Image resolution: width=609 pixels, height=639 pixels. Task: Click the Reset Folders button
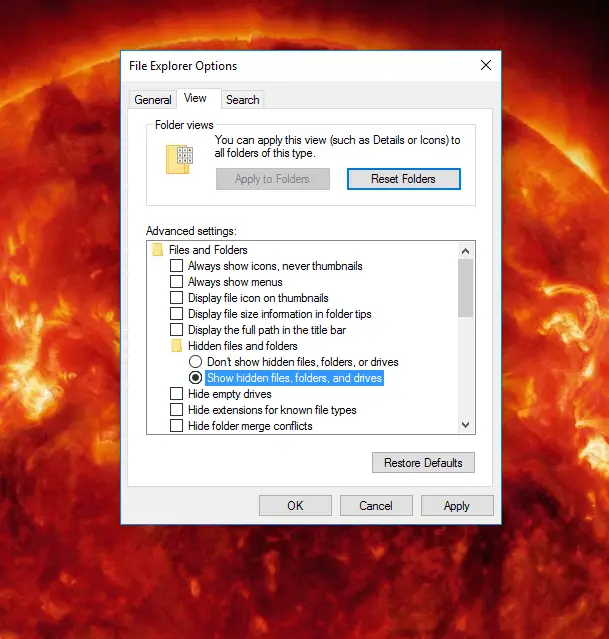pyautogui.click(x=404, y=179)
